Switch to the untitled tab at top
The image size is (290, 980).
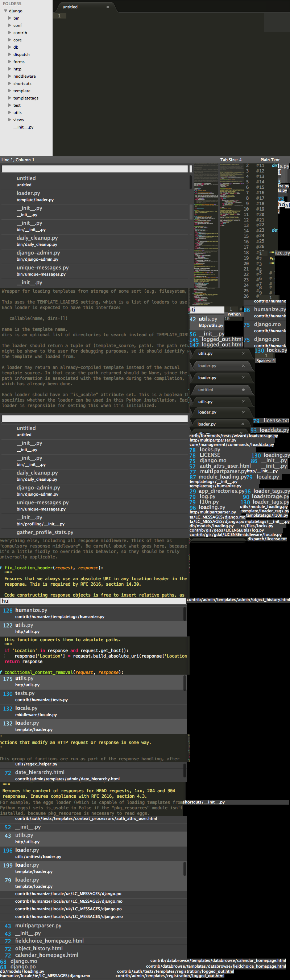click(70, 7)
